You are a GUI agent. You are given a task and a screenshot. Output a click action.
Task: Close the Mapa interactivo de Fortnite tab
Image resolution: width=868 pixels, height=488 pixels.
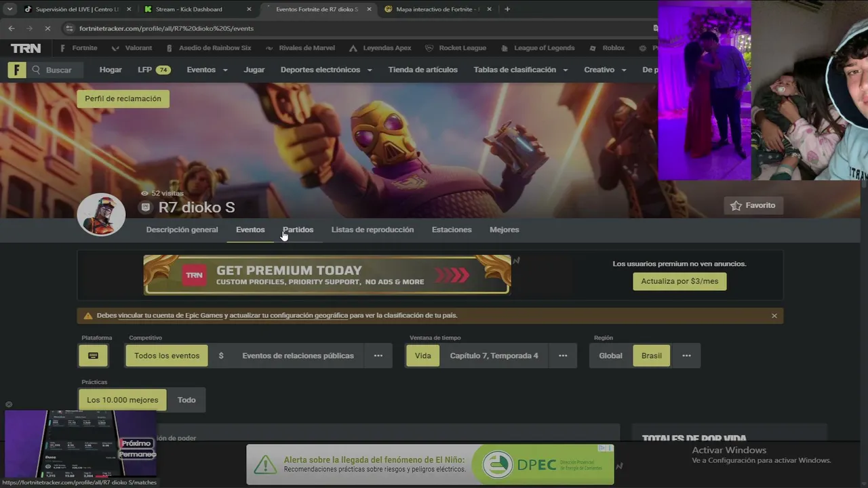click(x=489, y=9)
